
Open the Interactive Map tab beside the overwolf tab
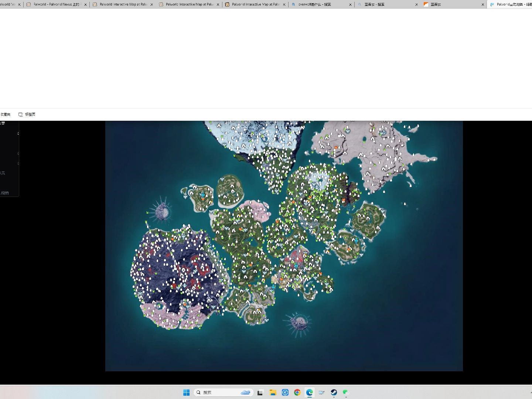click(255, 4)
